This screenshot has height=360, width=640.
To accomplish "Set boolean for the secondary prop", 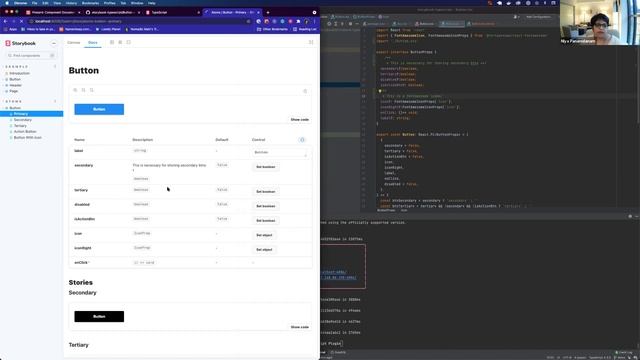I will tap(266, 167).
